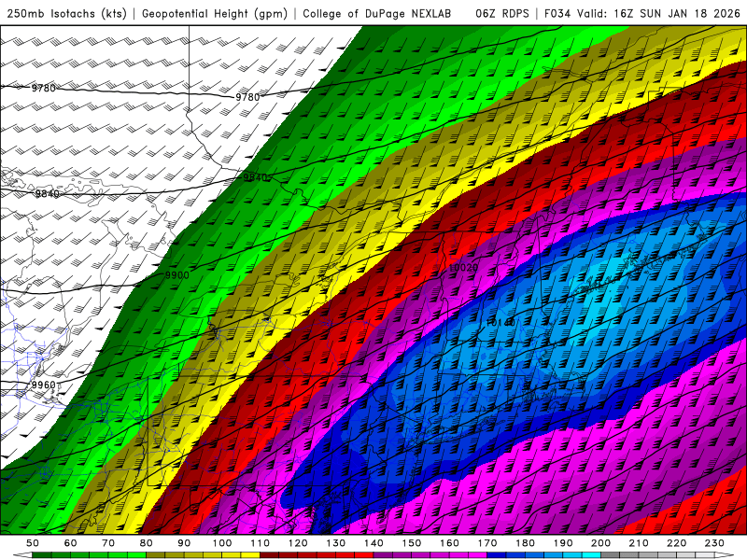Click the 100 value on the color scale

(222, 543)
